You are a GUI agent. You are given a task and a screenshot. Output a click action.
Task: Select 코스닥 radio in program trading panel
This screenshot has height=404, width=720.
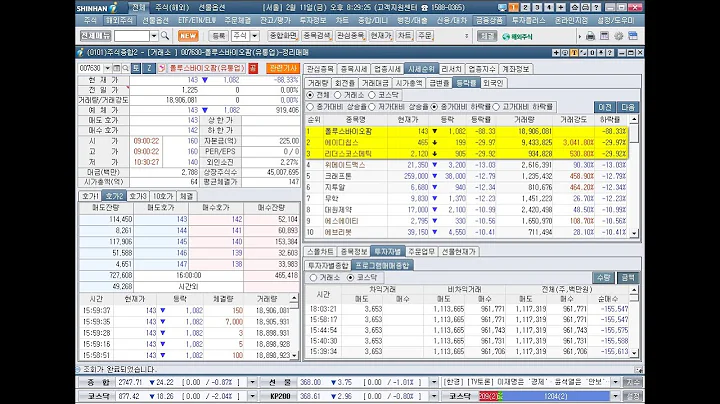click(350, 278)
